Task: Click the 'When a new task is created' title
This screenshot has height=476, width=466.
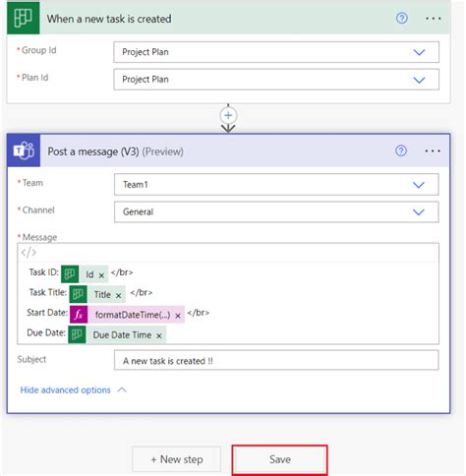Action: 109,19
